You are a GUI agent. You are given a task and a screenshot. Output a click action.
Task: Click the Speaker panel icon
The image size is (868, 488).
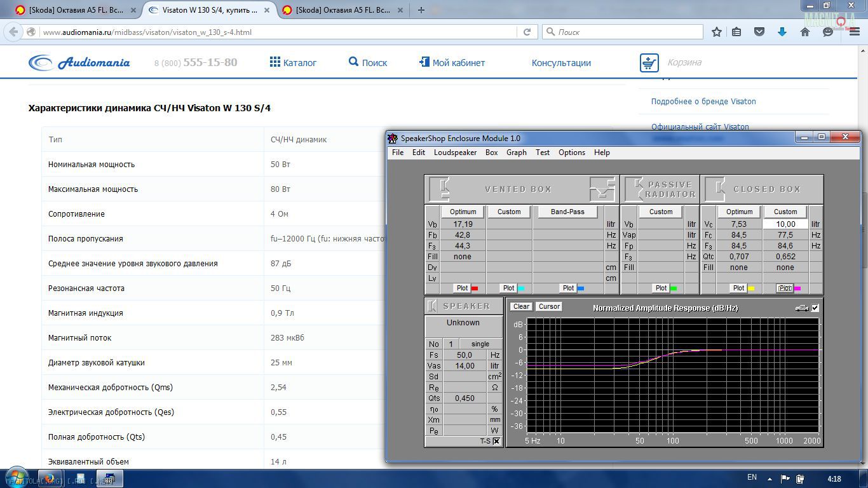pyautogui.click(x=432, y=306)
